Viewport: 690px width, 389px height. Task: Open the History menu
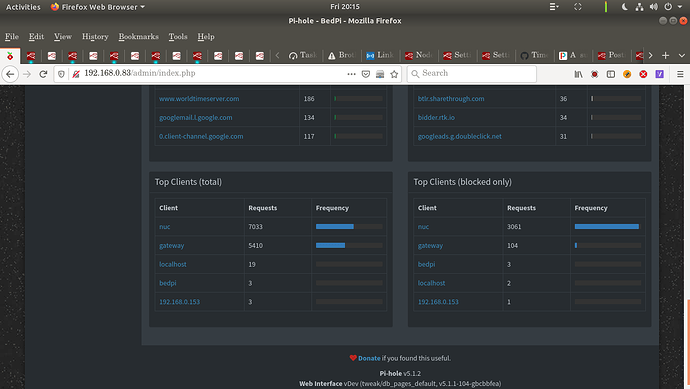pyautogui.click(x=95, y=37)
